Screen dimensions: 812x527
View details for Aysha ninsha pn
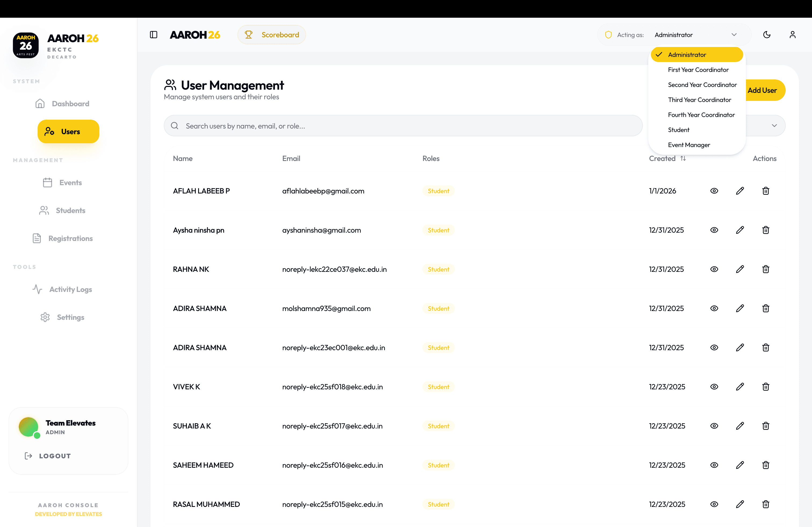click(x=714, y=230)
